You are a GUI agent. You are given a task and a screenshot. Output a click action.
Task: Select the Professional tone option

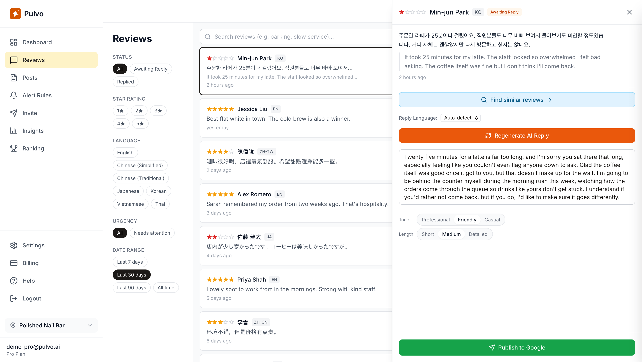[x=436, y=220]
